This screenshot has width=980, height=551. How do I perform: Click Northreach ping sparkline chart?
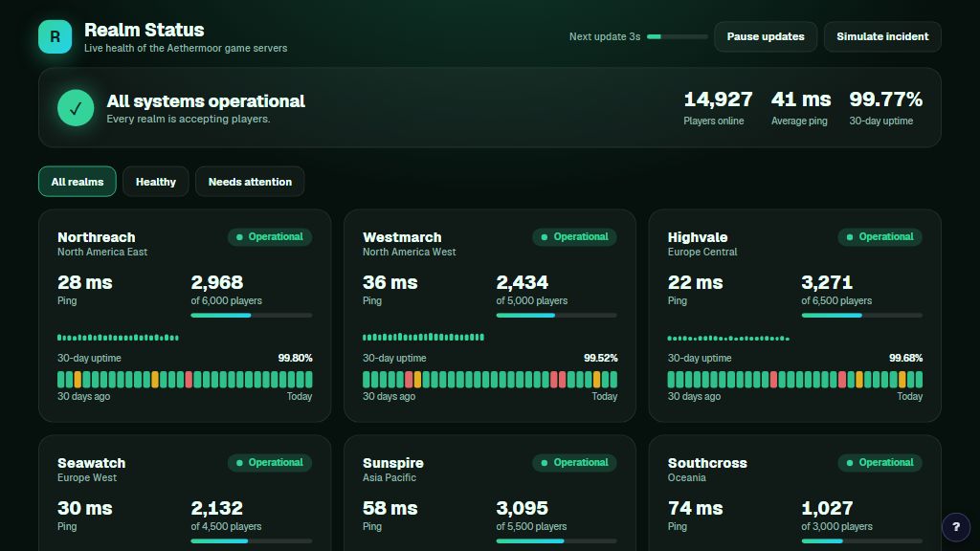[x=118, y=338]
